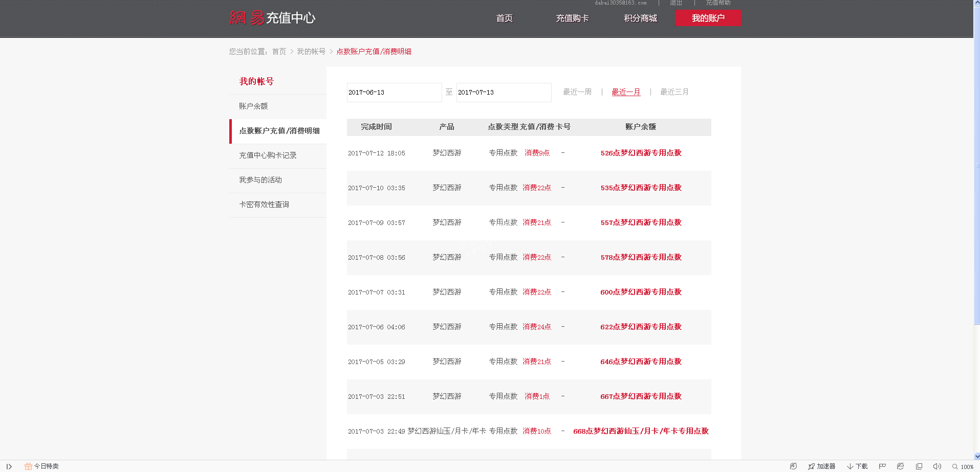Click the sidebar expand icon at bottom-left
Screen dimensions: 980x472
click(x=9, y=466)
